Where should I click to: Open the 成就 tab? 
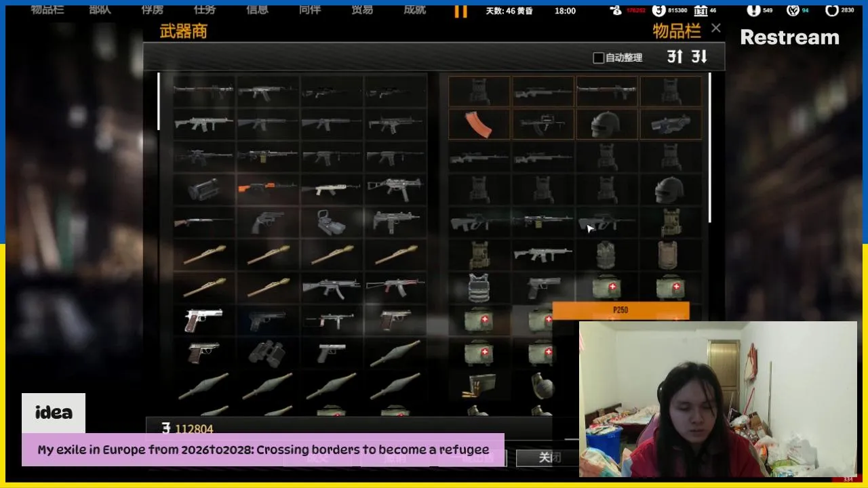[x=414, y=10]
